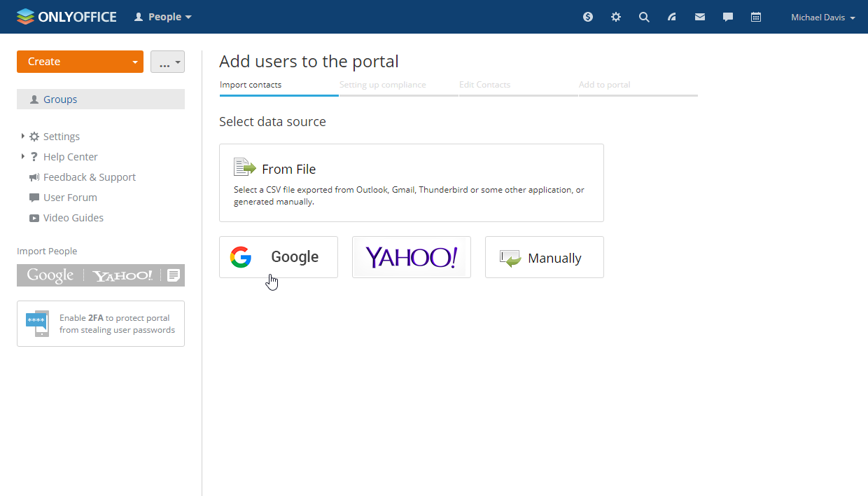Open the mail envelope icon
The height and width of the screenshot is (496, 868).
(700, 17)
